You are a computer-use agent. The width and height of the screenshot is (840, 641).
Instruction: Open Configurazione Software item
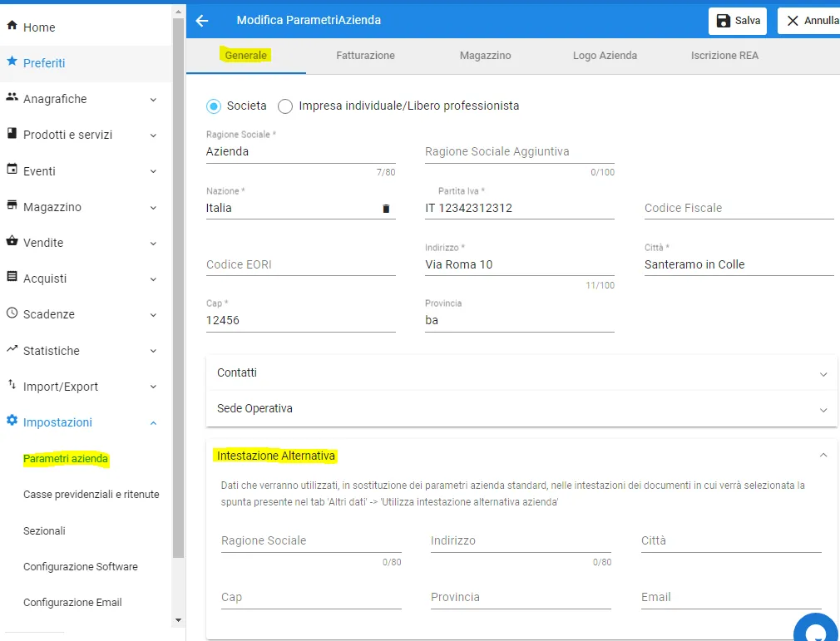click(x=81, y=566)
